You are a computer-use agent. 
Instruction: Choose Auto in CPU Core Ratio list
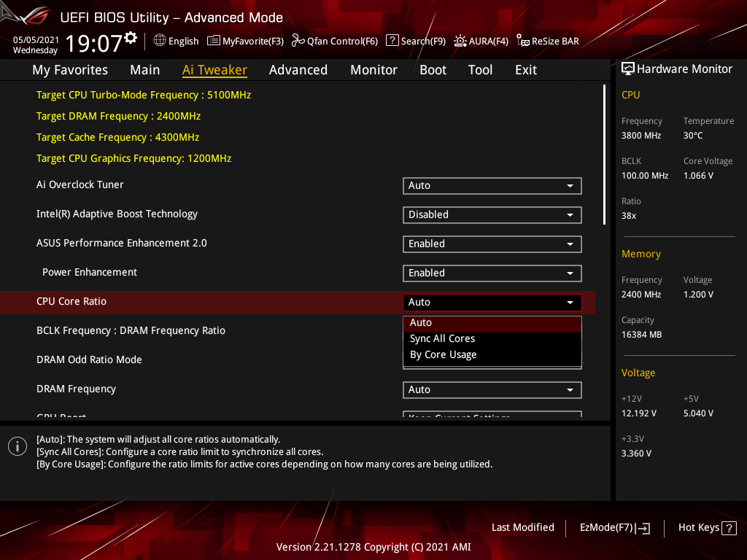(x=492, y=323)
